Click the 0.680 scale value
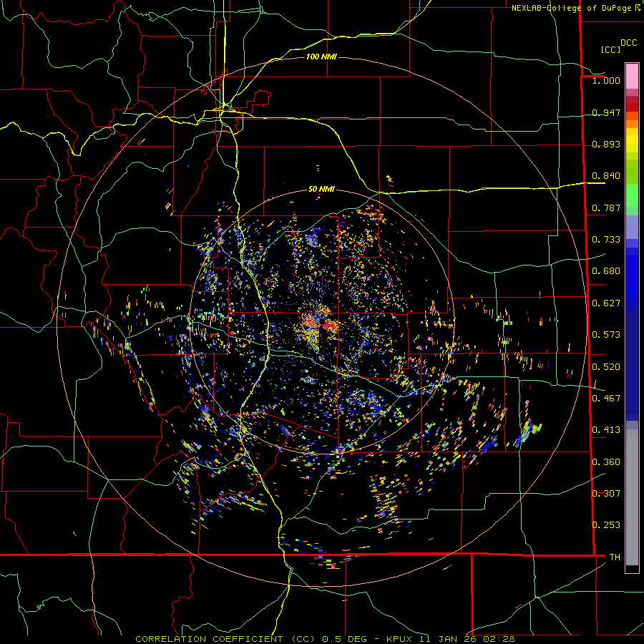 [x=606, y=271]
